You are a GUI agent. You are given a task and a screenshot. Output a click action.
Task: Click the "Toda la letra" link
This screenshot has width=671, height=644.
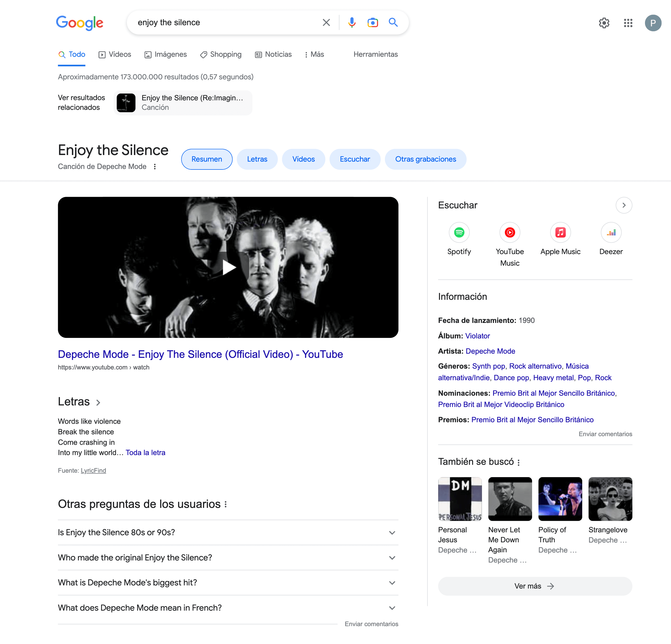145,453
